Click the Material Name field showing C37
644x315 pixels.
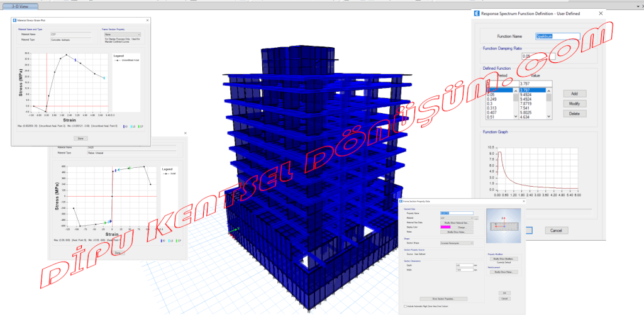pos(70,35)
